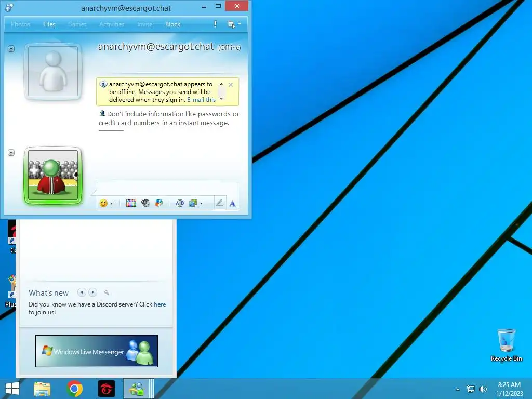Open network status tray icon

tap(471, 389)
